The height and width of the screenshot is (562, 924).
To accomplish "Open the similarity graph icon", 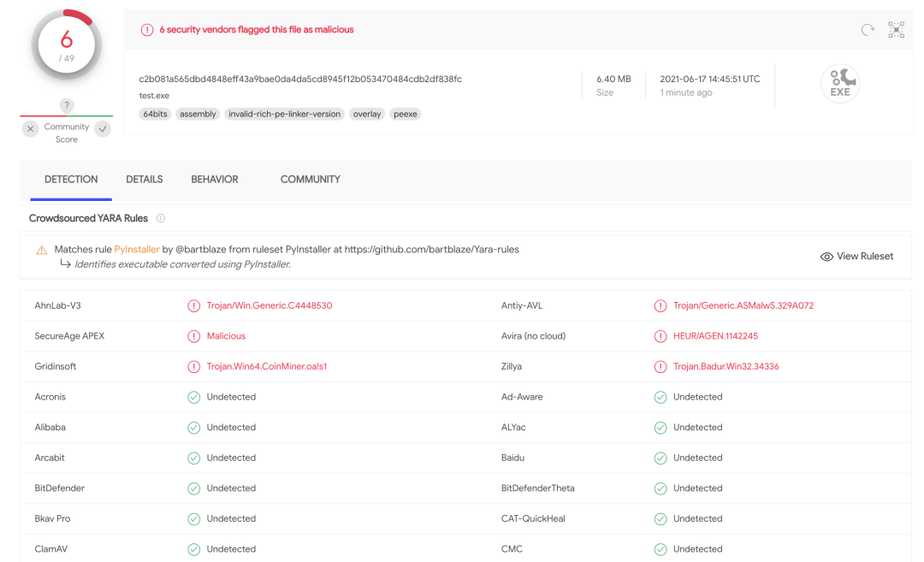I will pyautogui.click(x=897, y=29).
